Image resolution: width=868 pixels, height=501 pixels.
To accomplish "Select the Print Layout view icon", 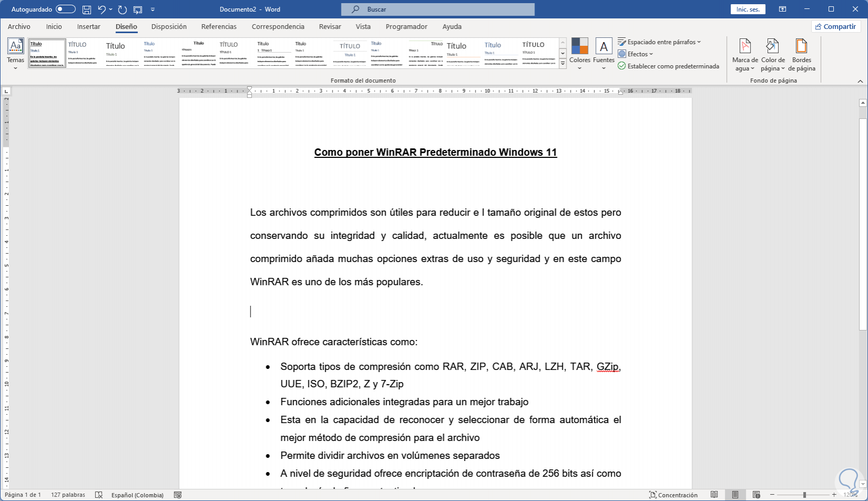I will coord(735,495).
